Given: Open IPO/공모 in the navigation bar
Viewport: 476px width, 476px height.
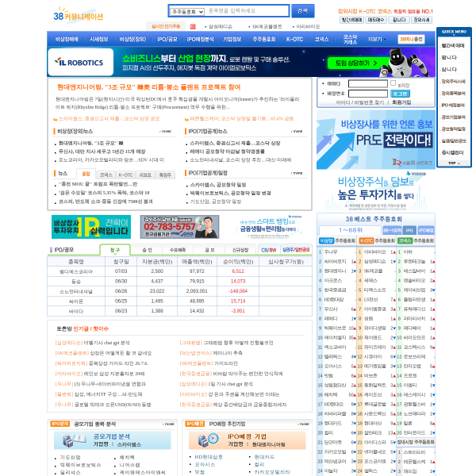Looking at the screenshot, I should coord(167,39).
